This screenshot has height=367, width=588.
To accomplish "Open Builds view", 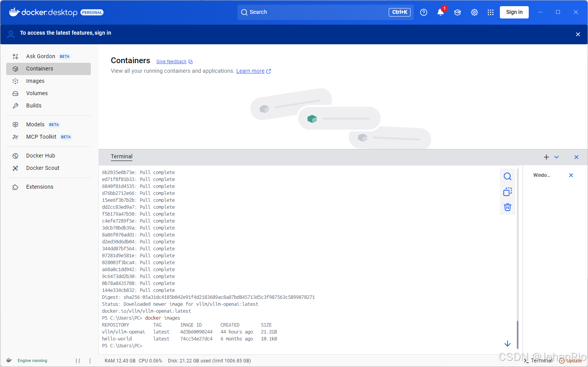I will 48,106.
